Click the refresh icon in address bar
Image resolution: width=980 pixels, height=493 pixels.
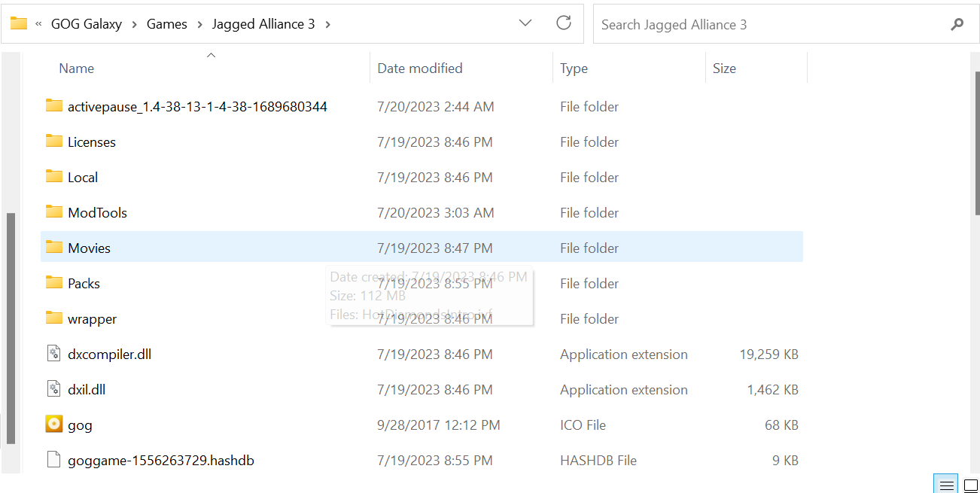pos(564,23)
